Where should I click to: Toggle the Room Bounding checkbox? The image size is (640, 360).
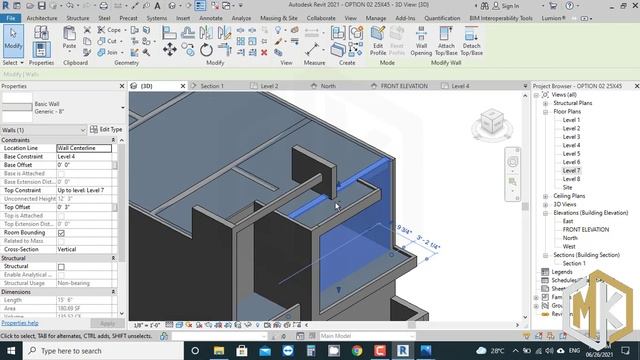pos(61,233)
